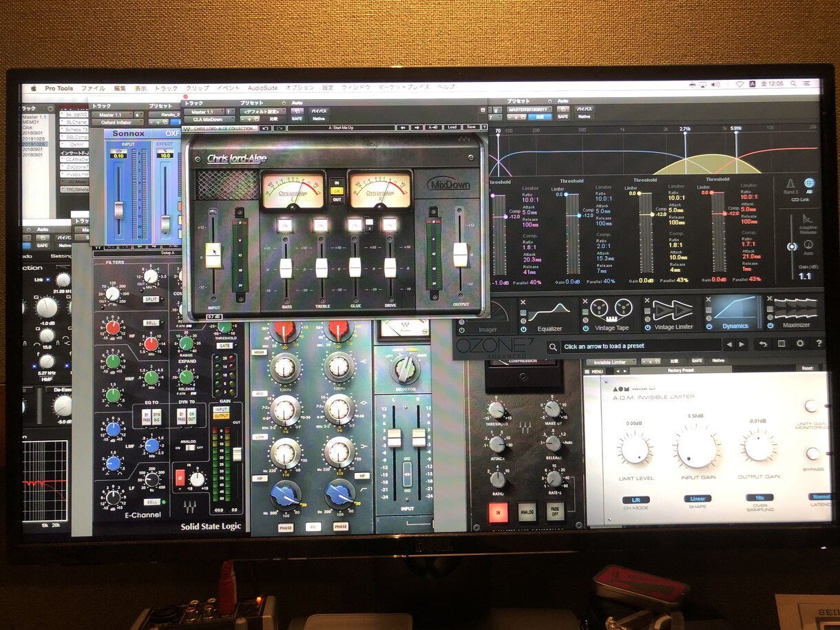Select the Ozone Dynamics module

tap(735, 315)
